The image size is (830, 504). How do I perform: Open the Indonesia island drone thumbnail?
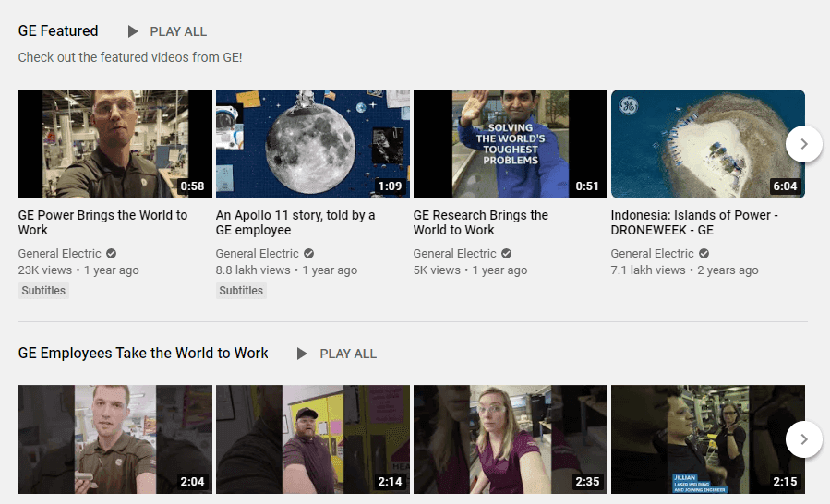coord(708,144)
